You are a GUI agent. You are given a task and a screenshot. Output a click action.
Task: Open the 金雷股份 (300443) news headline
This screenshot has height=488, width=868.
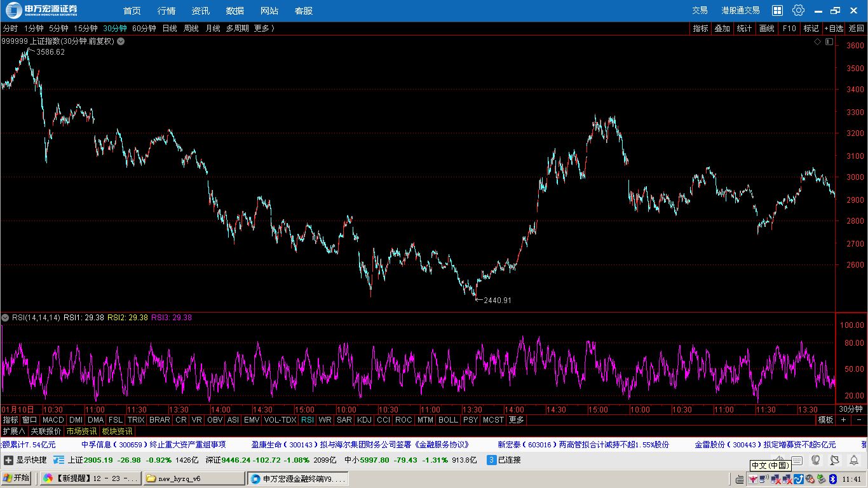[x=765, y=445]
